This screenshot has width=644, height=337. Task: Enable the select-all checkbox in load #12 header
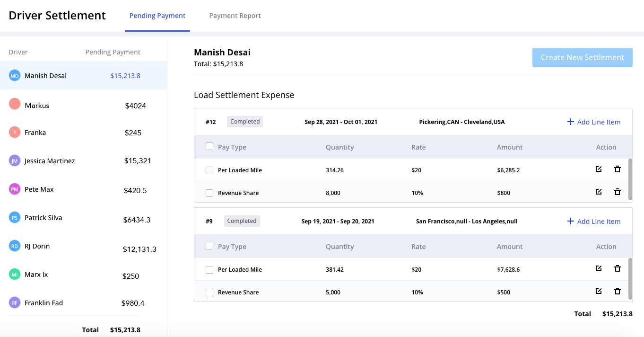point(209,146)
